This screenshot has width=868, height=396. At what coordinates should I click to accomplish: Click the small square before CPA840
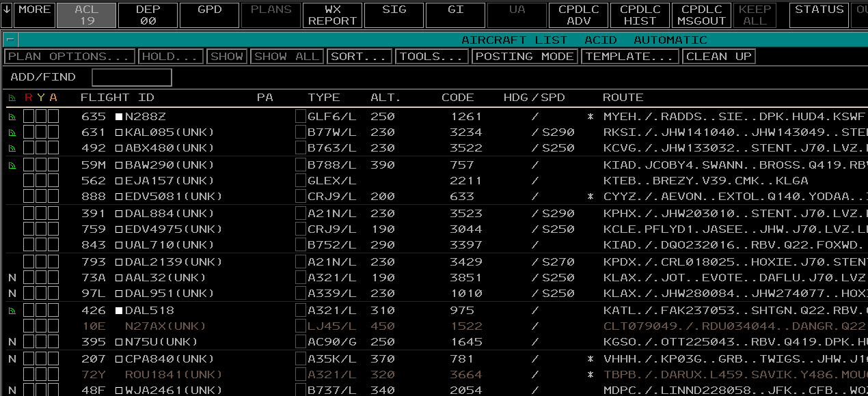tap(118, 359)
